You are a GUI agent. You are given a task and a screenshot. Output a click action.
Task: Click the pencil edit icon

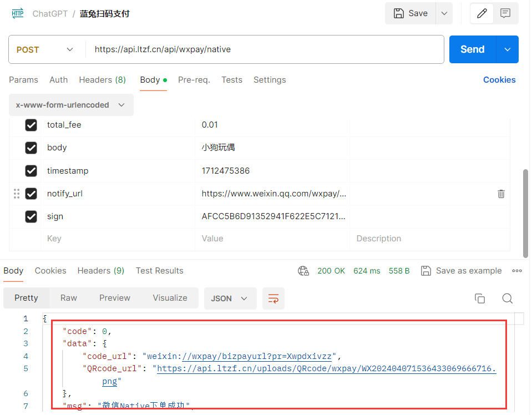coord(482,13)
